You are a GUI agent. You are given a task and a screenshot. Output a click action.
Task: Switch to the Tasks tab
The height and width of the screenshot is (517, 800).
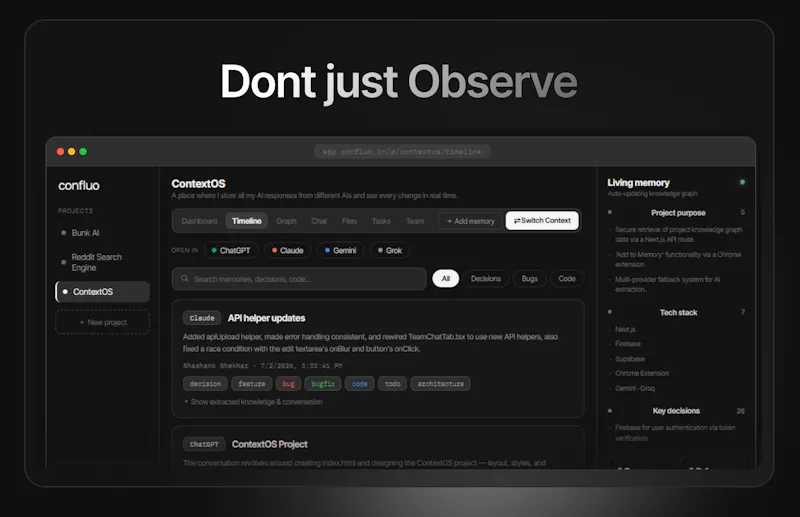tap(381, 221)
